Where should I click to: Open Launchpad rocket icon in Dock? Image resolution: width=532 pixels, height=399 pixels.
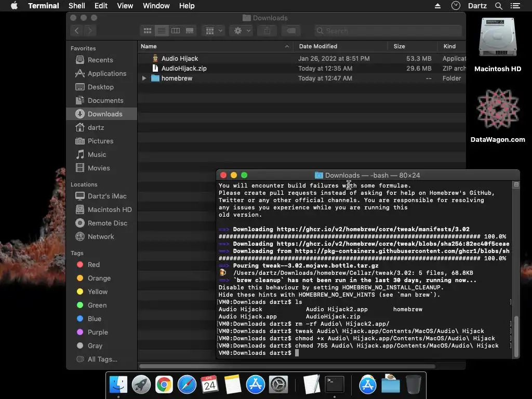tap(141, 385)
